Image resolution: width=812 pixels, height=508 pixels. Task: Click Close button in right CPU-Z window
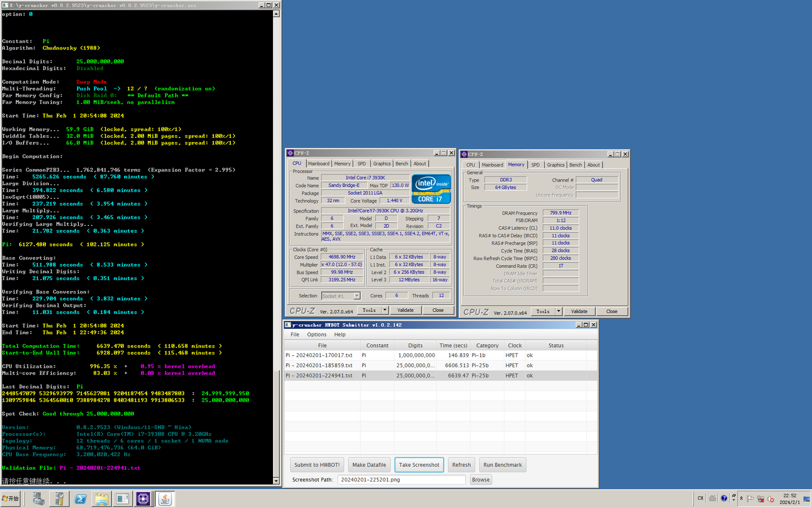(x=612, y=311)
